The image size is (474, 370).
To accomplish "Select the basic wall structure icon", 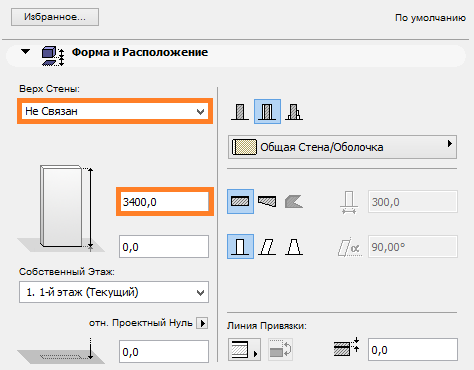I will [240, 112].
